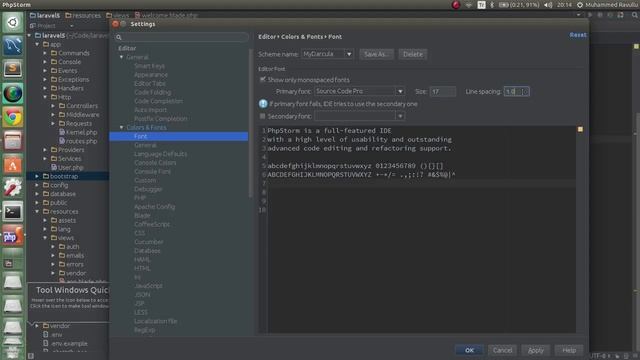Open JavaScript color settings

pos(148,286)
